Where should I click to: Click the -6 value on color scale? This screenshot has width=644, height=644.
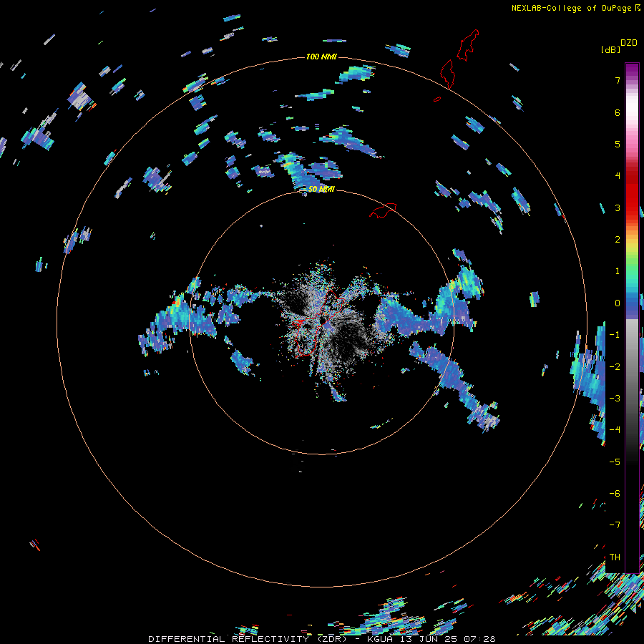[x=615, y=494]
